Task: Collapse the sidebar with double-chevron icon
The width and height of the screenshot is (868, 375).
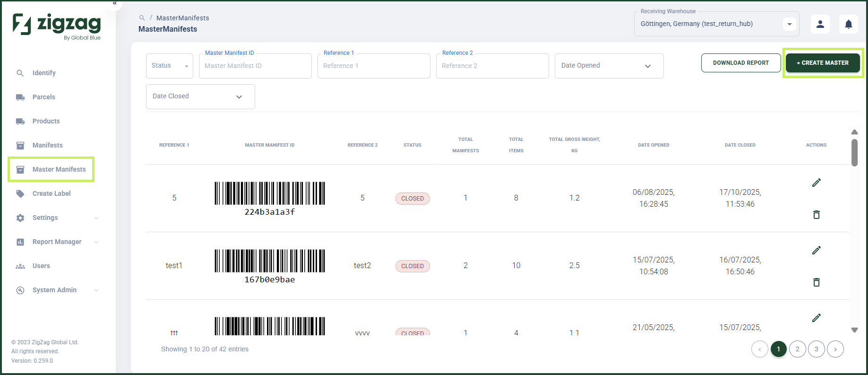Action: pyautogui.click(x=115, y=3)
